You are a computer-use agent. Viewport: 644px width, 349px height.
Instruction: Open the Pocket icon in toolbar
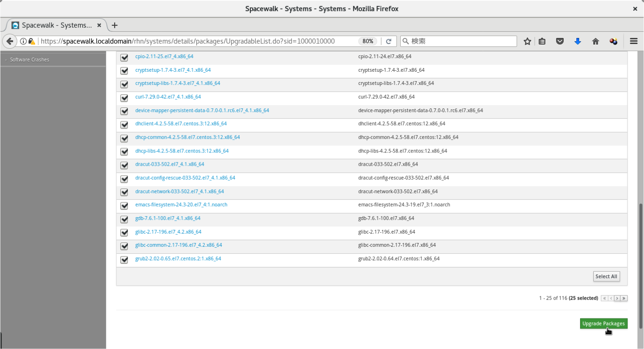pos(560,41)
